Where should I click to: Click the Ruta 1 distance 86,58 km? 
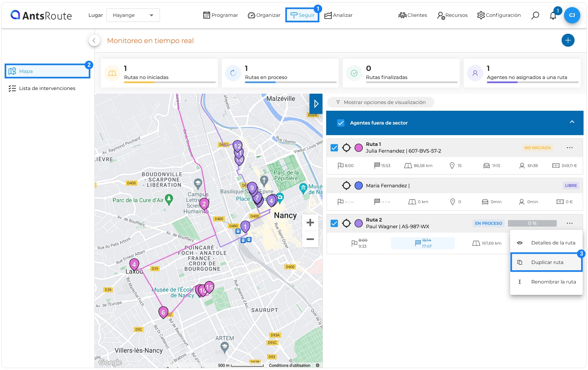[x=418, y=166]
